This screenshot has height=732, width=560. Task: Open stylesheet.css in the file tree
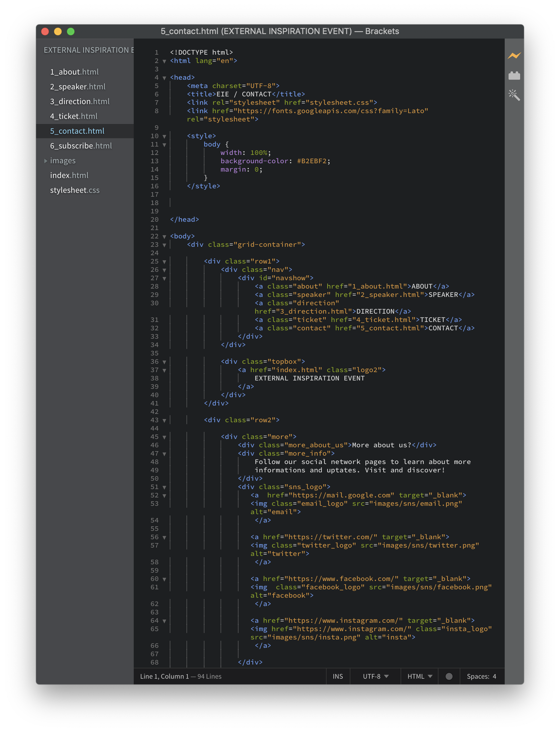(x=75, y=190)
